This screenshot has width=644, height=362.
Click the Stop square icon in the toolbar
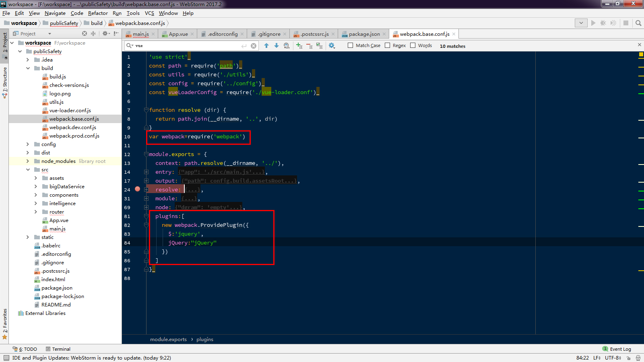[x=626, y=23]
